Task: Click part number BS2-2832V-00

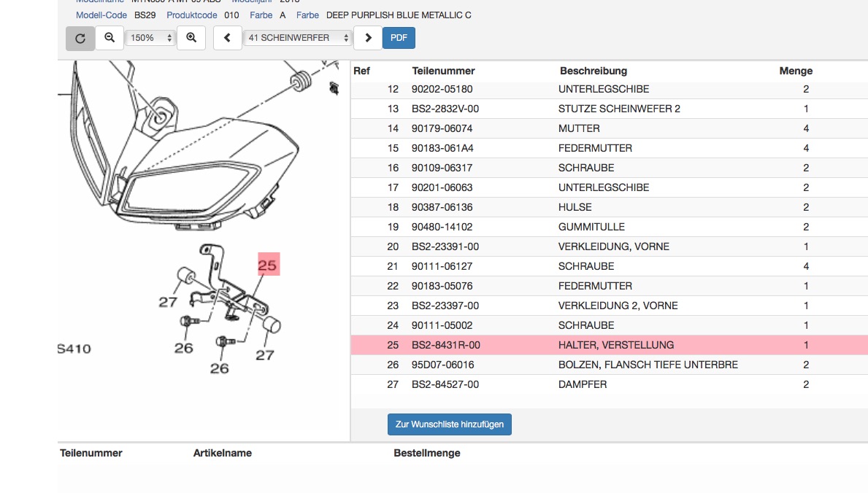Action: (x=445, y=109)
